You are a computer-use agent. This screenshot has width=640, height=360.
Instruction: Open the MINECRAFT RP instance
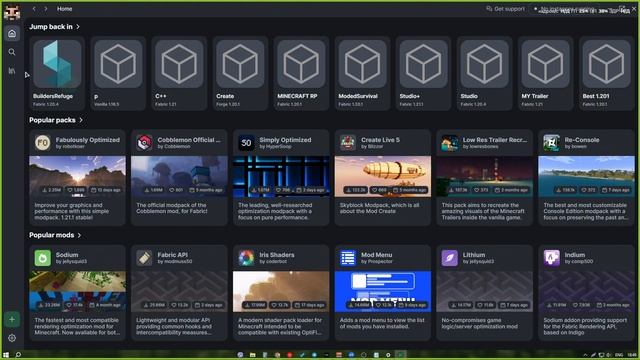pos(301,73)
